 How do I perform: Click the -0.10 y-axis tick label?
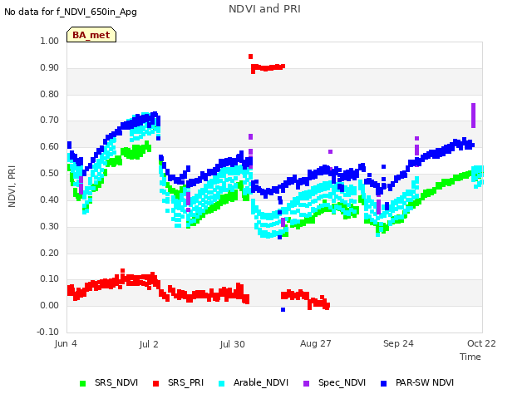(48, 332)
